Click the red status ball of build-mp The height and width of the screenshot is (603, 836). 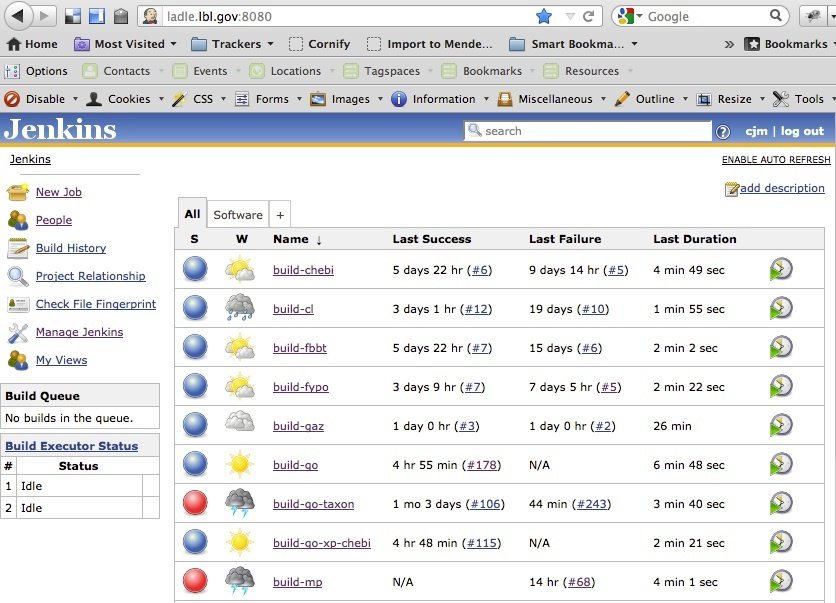195,580
